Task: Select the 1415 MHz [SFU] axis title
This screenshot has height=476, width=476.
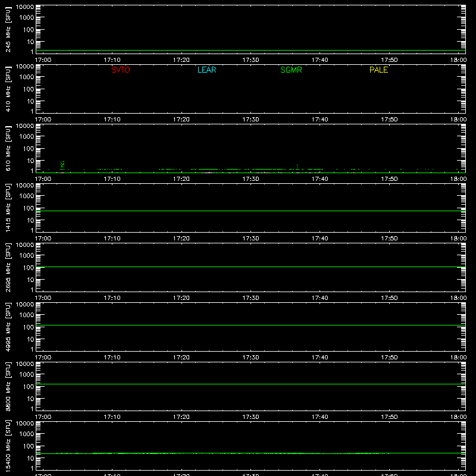Action: coord(8,208)
